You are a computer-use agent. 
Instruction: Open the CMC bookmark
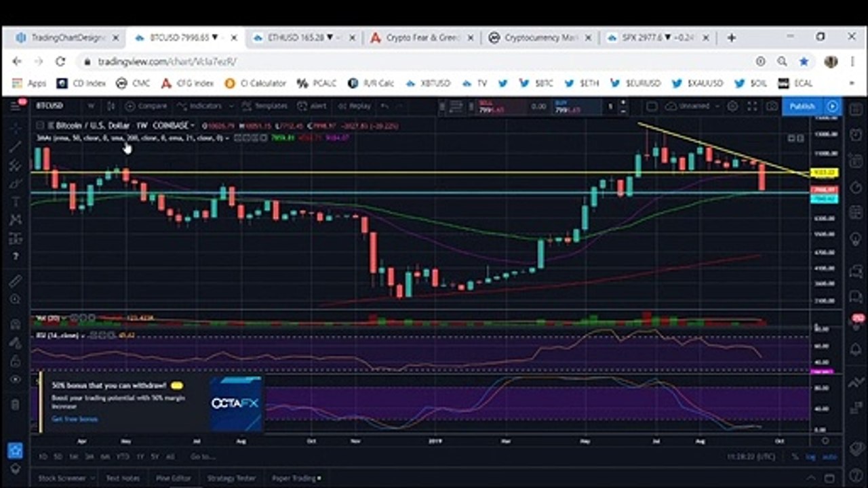[133, 83]
